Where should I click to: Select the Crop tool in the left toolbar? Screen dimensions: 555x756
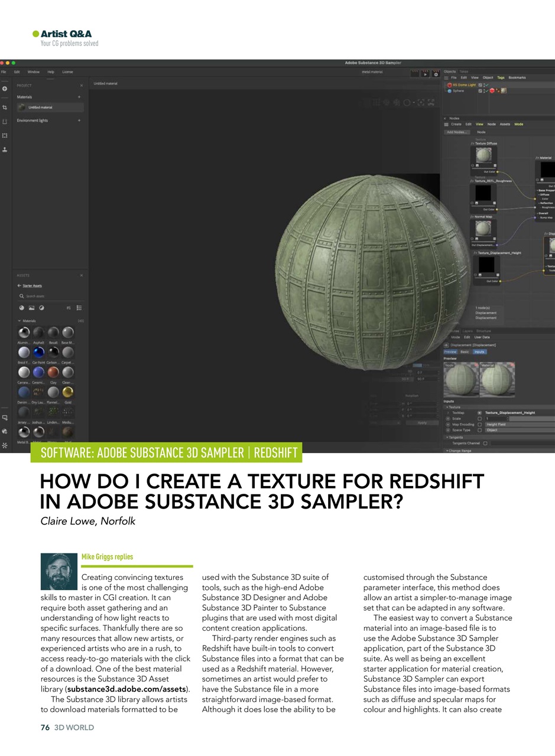[x=4, y=107]
